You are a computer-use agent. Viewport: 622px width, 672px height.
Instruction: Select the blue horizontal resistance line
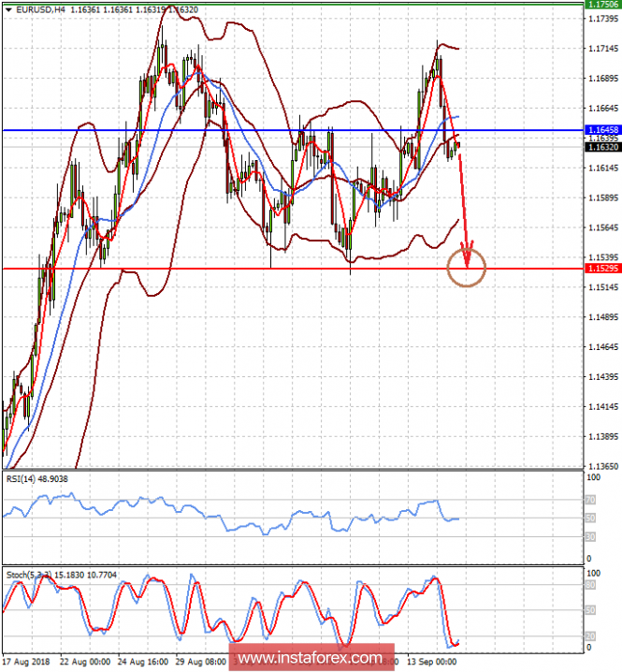tap(293, 130)
